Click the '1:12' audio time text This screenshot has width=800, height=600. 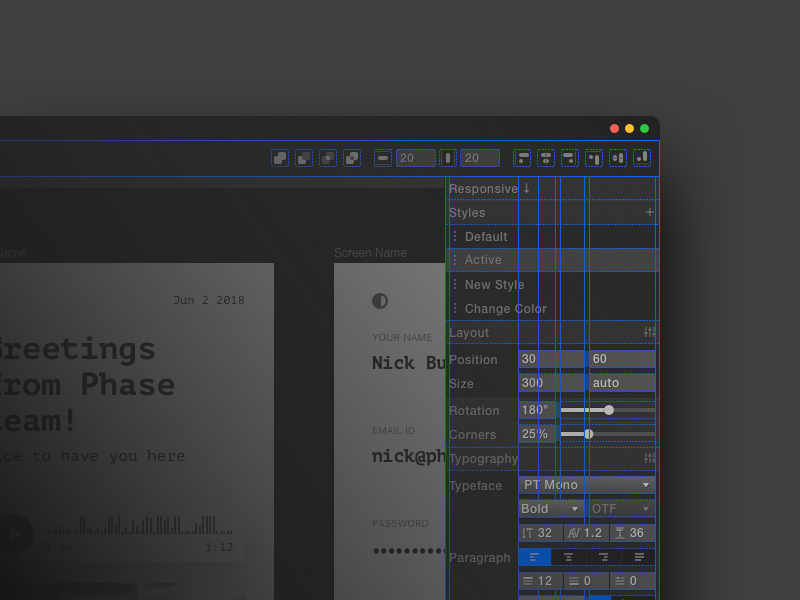point(219,547)
